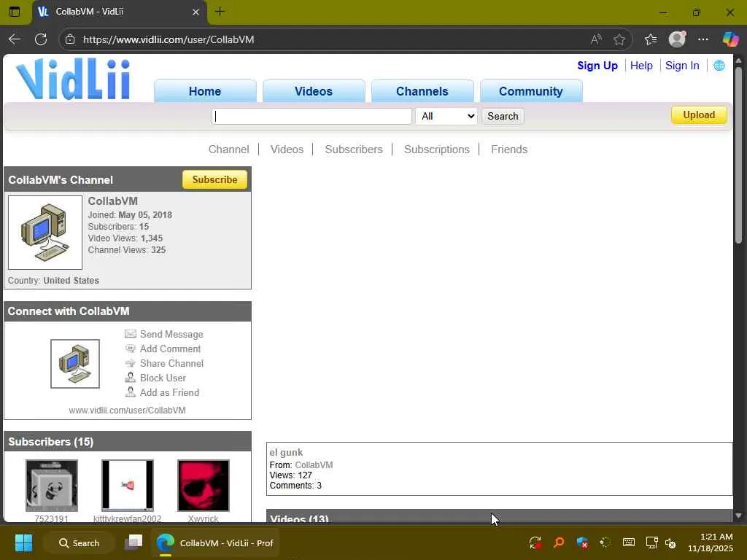The image size is (747, 560).
Task: Launch Copilot from the browser toolbar
Action: (x=730, y=39)
